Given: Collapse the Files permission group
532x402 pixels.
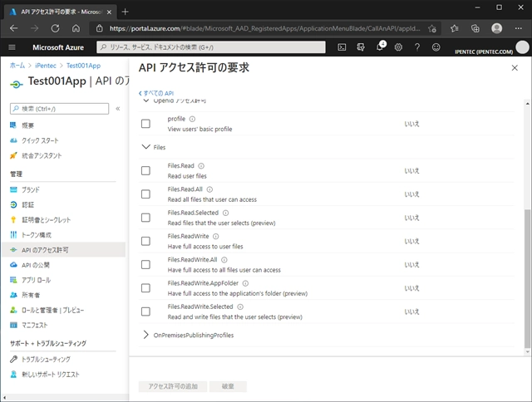Looking at the screenshot, I should pos(146,147).
